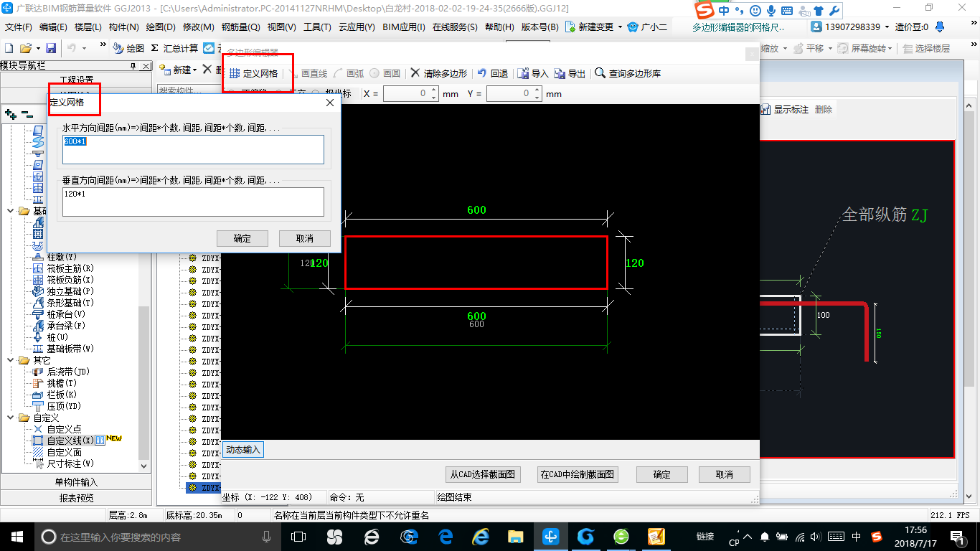
Task: Click the 汇总计算 sigma icon
Action: pyautogui.click(x=154, y=48)
